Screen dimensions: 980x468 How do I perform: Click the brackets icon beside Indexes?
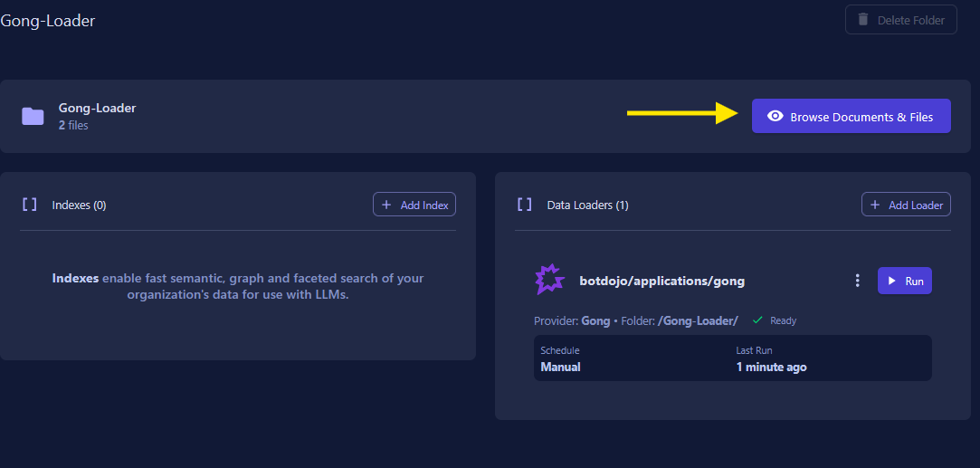(30, 205)
